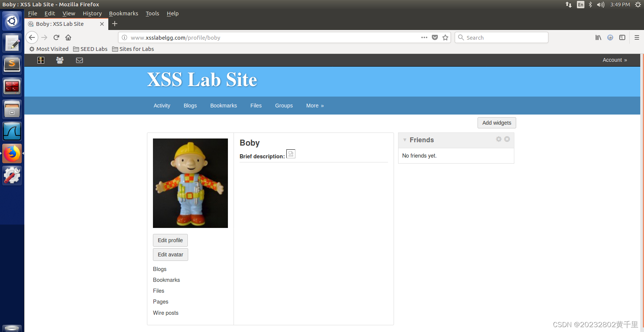Screen dimensions: 644x332
Task: Collapse the Friends widget triangle
Action: point(404,140)
